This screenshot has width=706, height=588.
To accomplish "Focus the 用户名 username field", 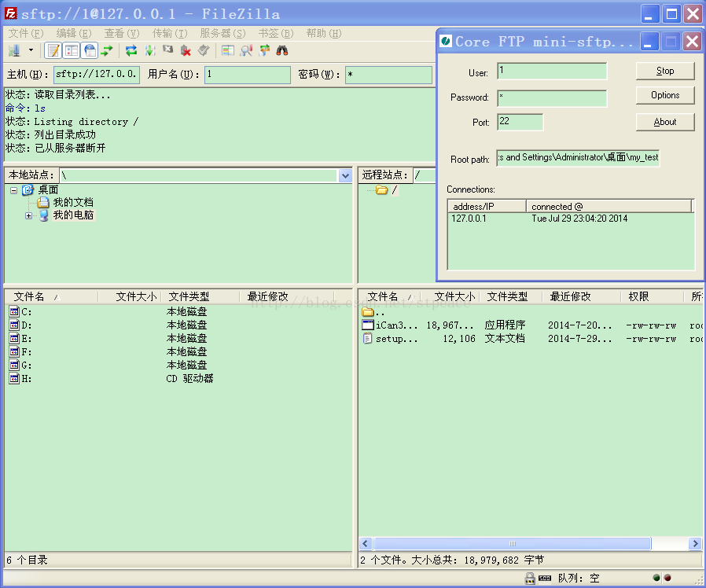I will pos(247,75).
